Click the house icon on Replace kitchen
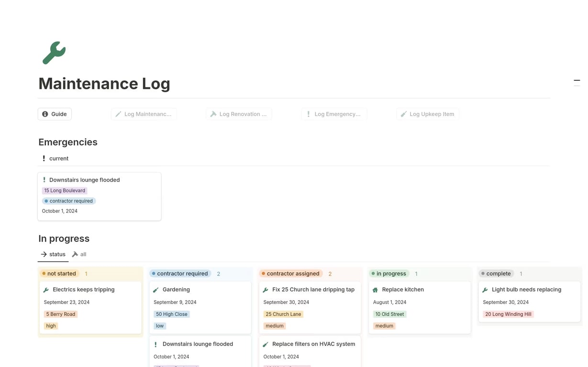Image resolution: width=588 pixels, height=367 pixels. point(375,290)
